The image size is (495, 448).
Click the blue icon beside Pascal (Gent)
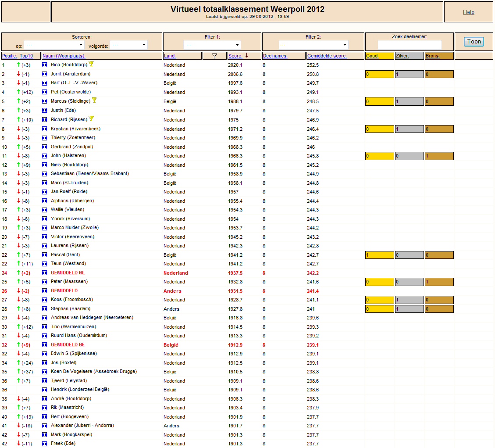[45, 255]
